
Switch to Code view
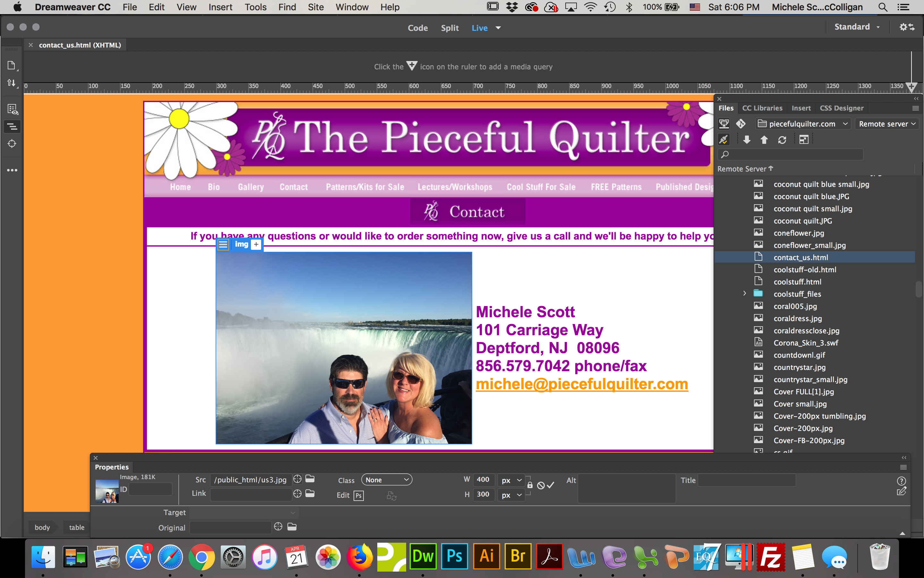(x=417, y=28)
